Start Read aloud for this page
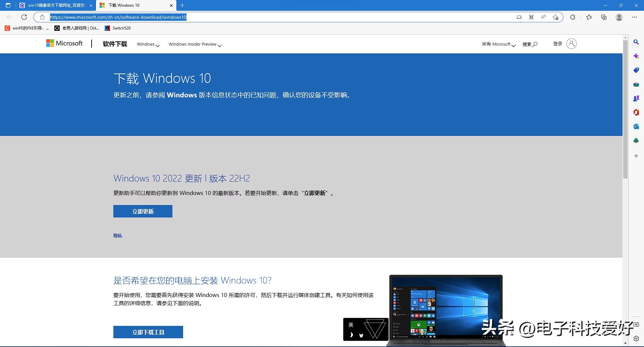The height and width of the screenshot is (347, 644). click(x=543, y=17)
